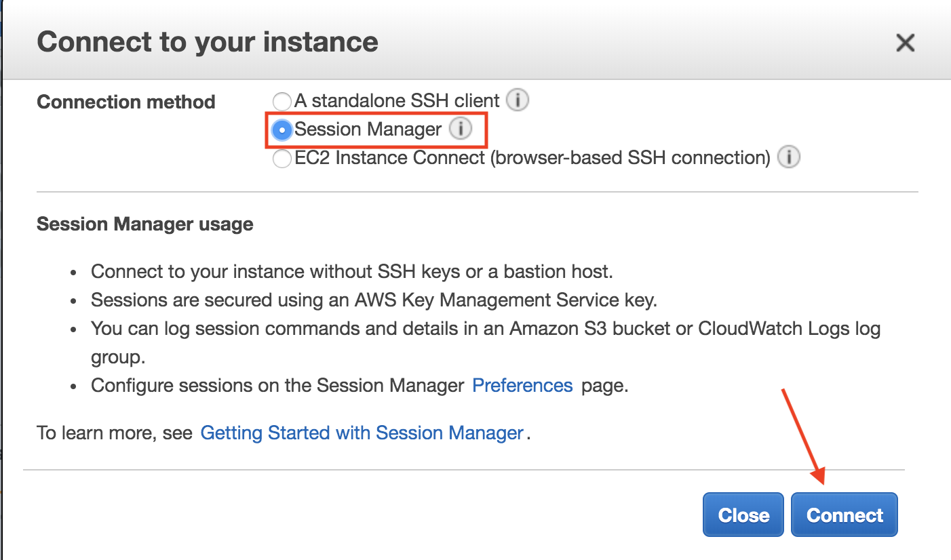
Task: Select the standalone SSH client radio button
Action: [282, 102]
